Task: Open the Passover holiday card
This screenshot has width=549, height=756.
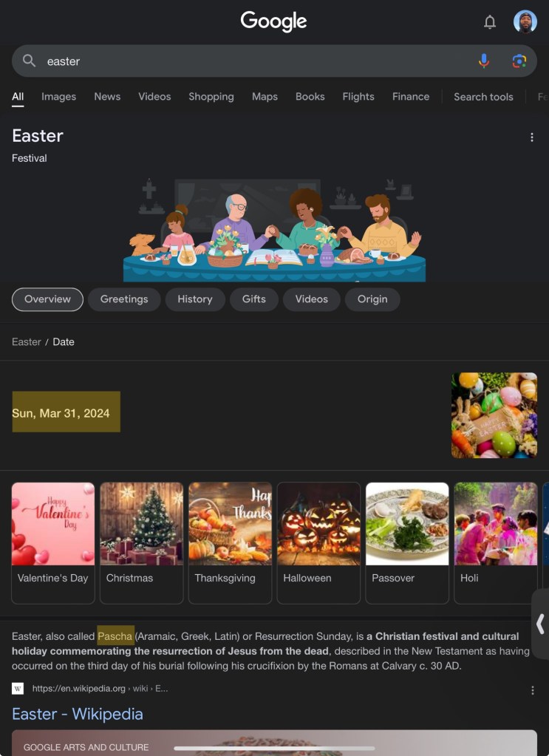Action: 407,543
